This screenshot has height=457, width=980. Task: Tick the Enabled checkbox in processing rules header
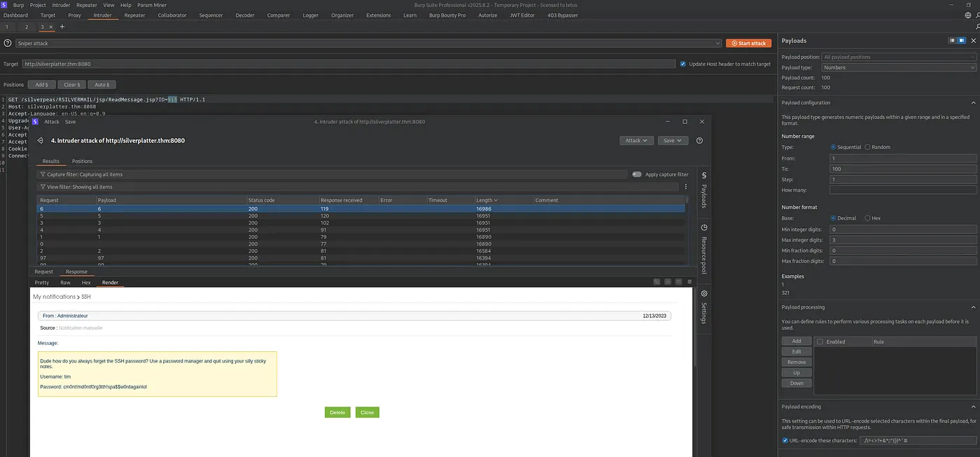coord(820,342)
